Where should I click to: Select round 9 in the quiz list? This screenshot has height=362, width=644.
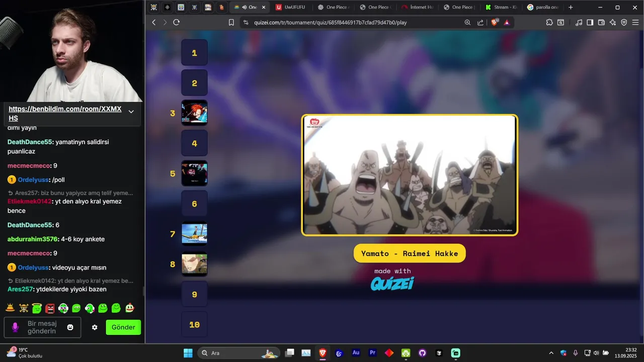[194, 294]
